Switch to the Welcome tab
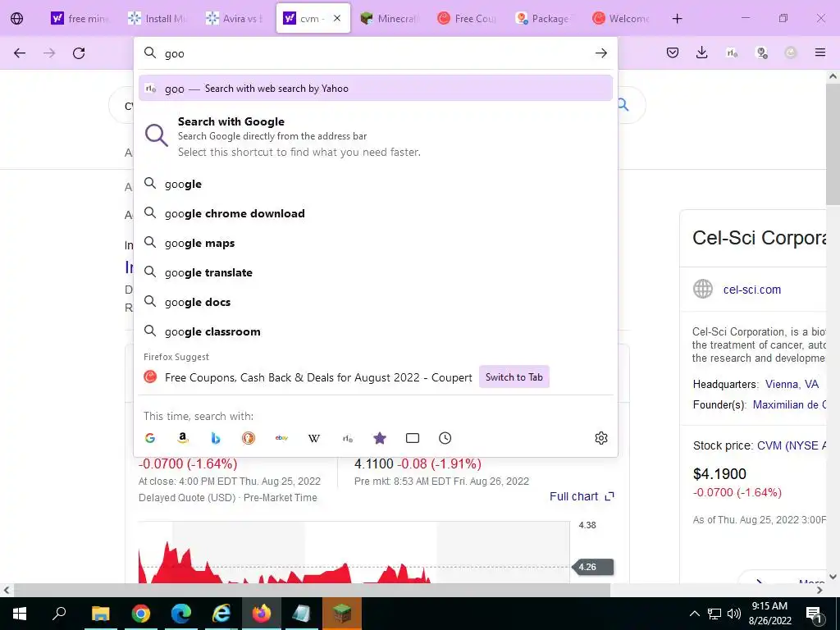Viewport: 840px width, 630px height. [621, 18]
